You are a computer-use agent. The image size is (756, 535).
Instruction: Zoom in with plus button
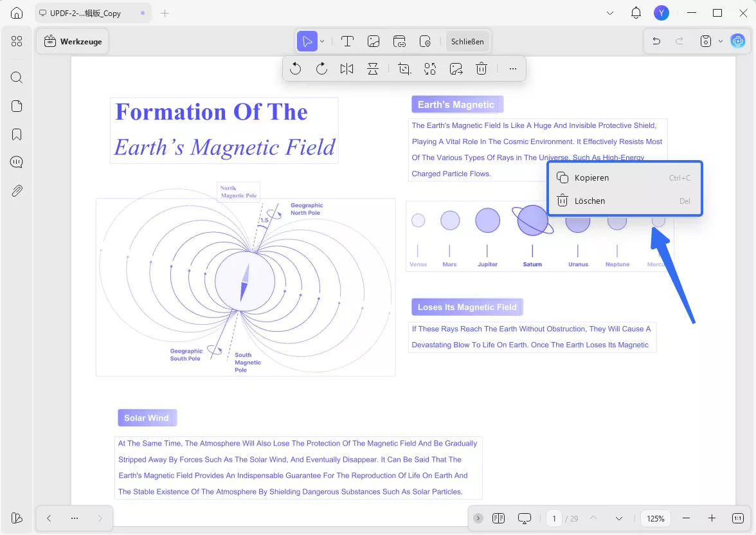(712, 518)
